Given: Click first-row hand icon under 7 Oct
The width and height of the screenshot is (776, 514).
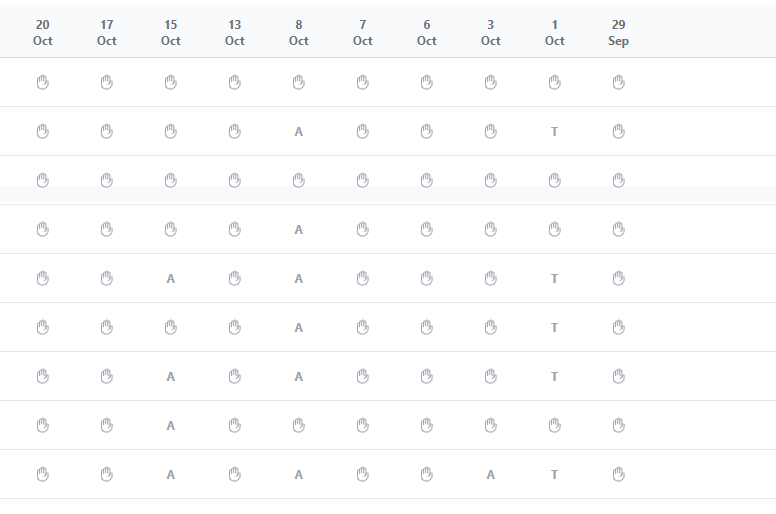Looking at the screenshot, I should (x=362, y=82).
